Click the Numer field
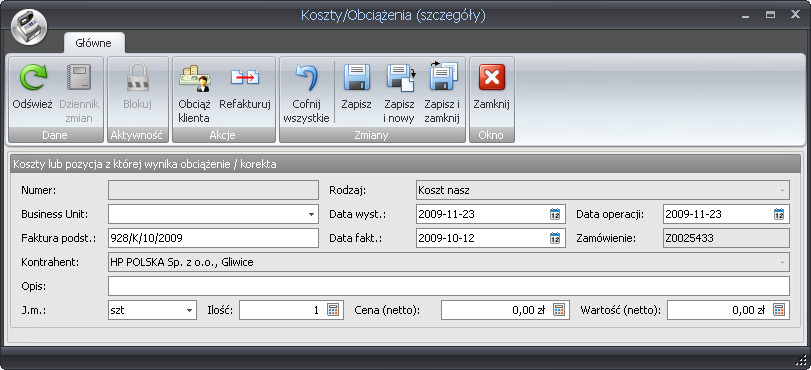Viewport: 811px width, 370px height. [x=213, y=190]
